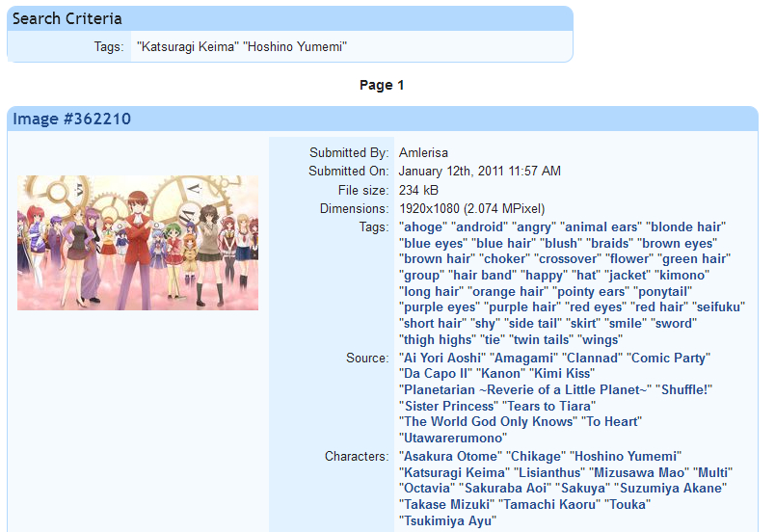Viewport: 775px width, 532px height.
Task: Click the "blush" tag link
Action: pyautogui.click(x=561, y=244)
